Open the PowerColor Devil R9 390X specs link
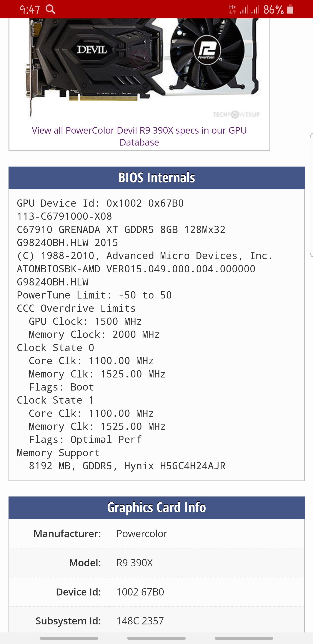 coord(139,136)
